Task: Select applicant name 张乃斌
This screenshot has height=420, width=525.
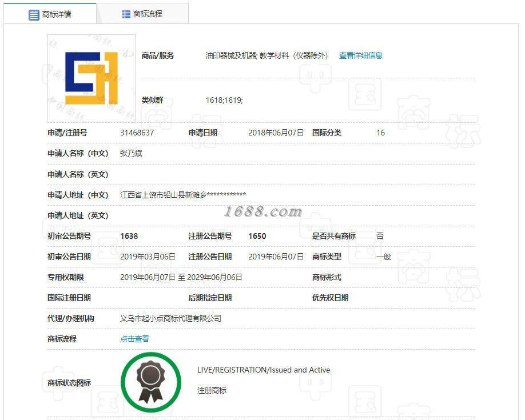Action: pos(131,153)
